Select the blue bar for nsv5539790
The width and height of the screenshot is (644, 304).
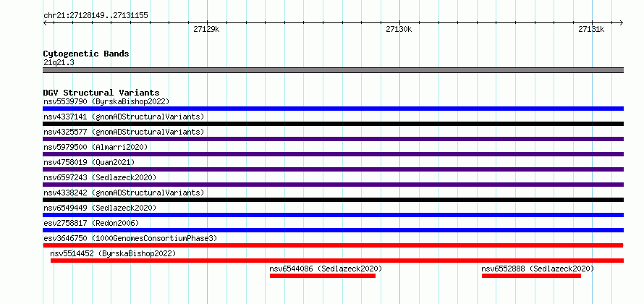[x=333, y=109]
